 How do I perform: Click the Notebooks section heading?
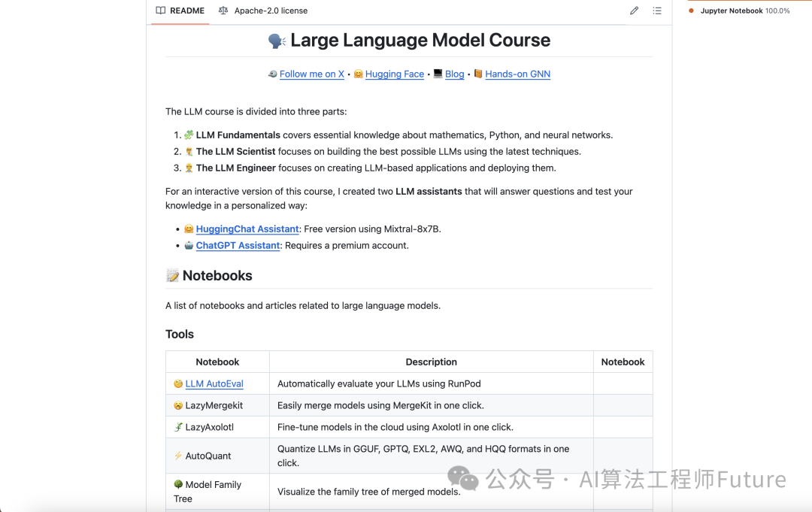(x=217, y=275)
